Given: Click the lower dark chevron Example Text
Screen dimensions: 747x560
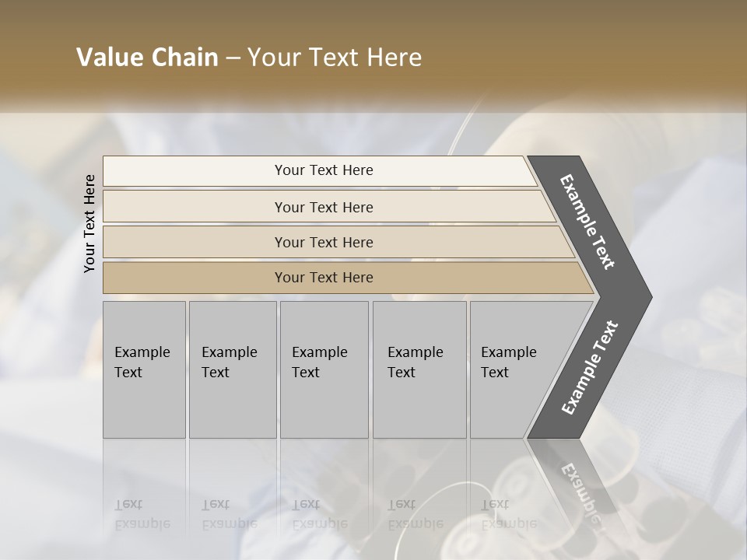Looking at the screenshot, I should coord(589,368).
